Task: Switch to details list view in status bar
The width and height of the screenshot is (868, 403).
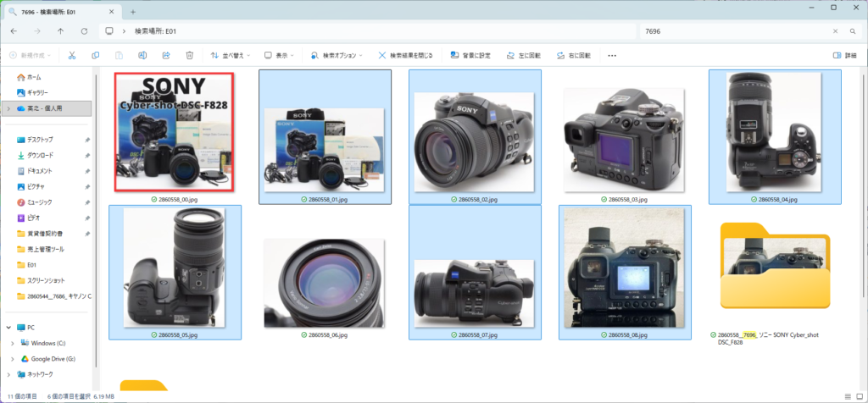Action: tap(848, 396)
